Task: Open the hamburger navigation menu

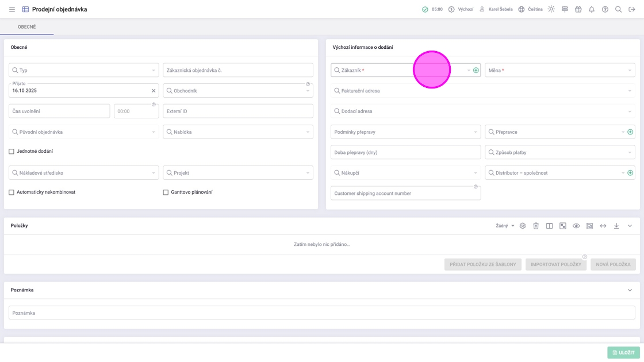Action: [11, 9]
